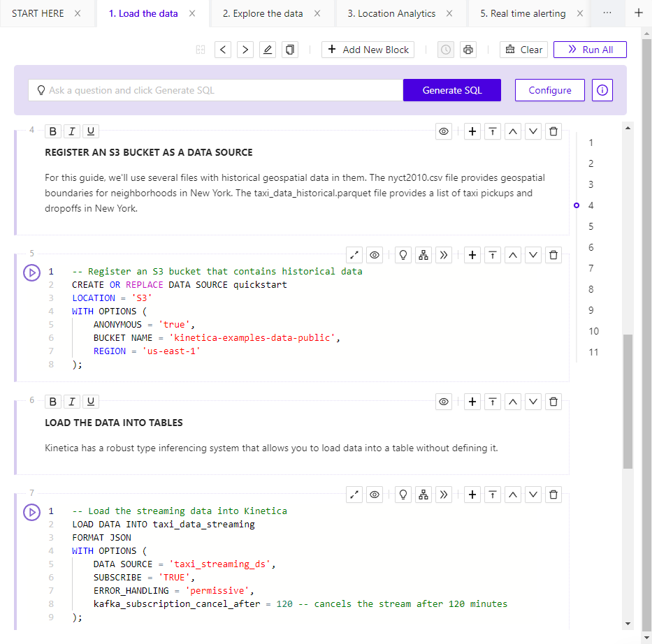Open the overflow tab menu with three dots

[607, 13]
